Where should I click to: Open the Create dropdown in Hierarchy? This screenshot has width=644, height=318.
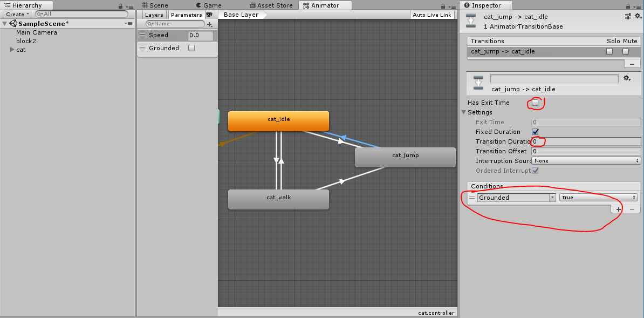tap(17, 14)
